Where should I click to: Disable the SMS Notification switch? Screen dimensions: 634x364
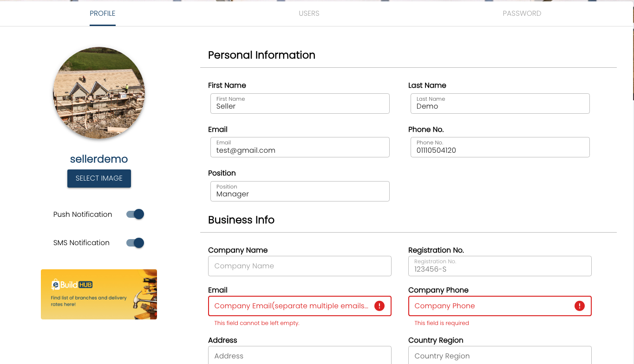coord(135,243)
